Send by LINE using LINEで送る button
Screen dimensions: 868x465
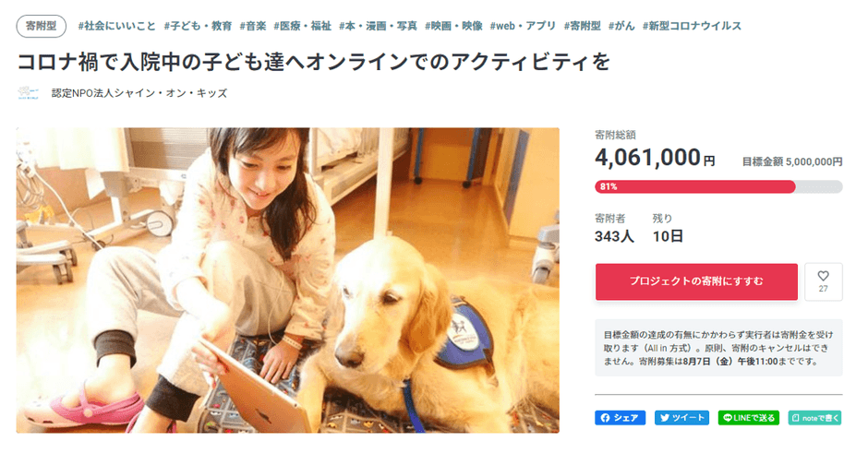[x=749, y=417]
